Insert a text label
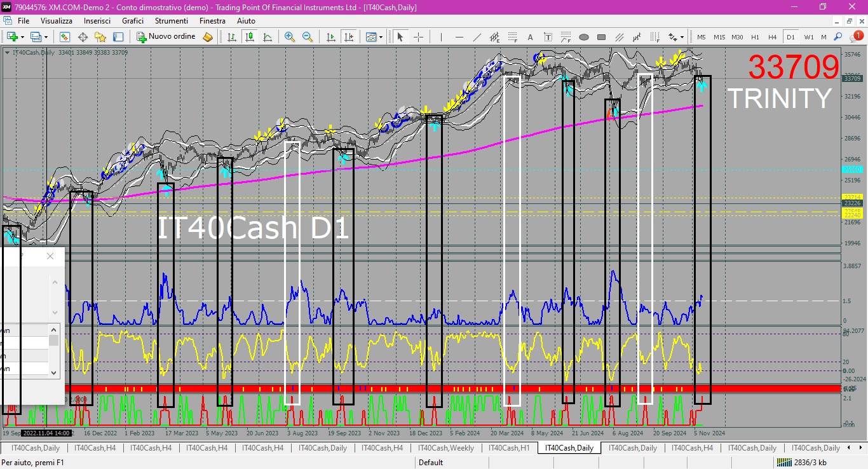This screenshot has height=469, width=868. (x=548, y=37)
